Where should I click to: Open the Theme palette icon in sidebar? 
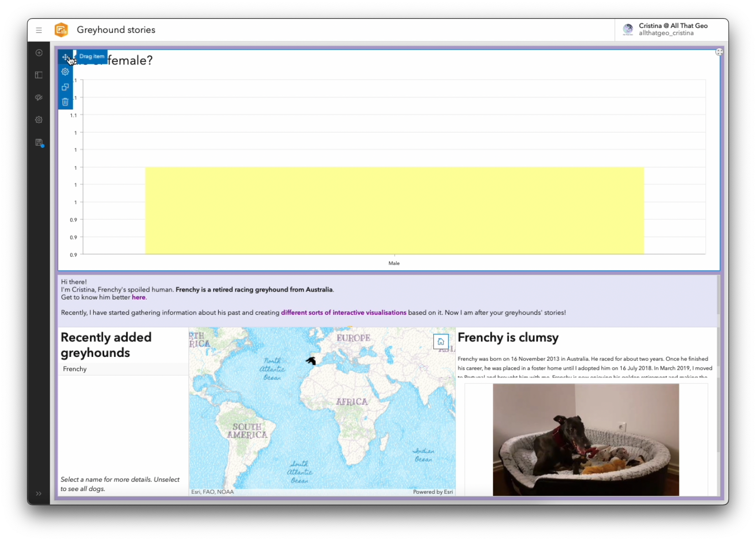pyautogui.click(x=39, y=97)
